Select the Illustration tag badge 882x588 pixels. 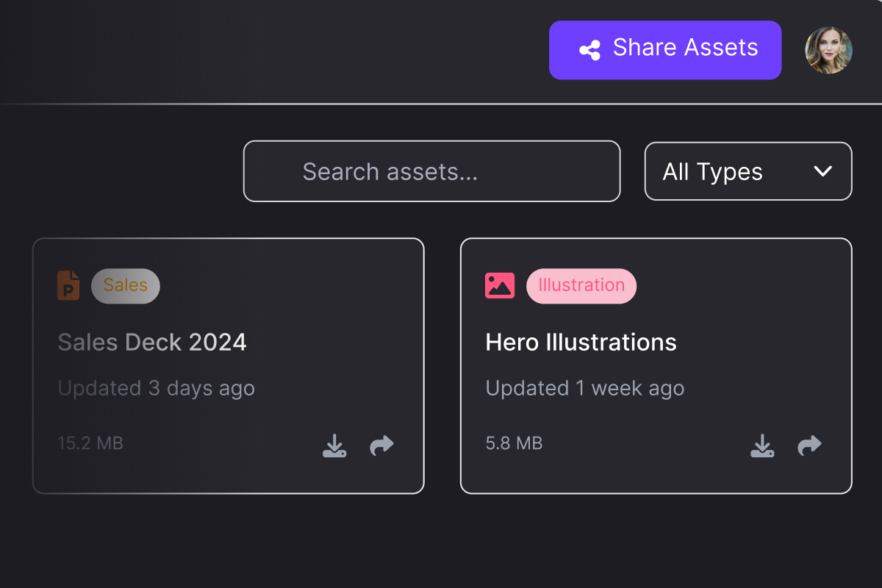point(581,286)
